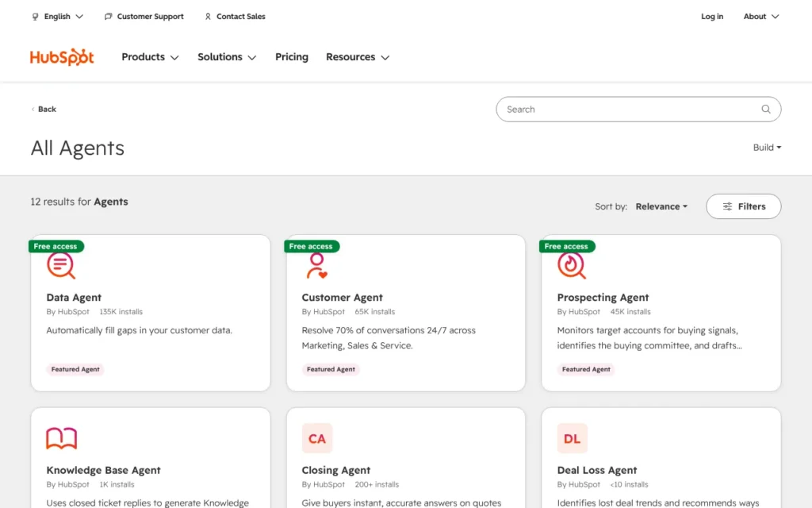Click '1K installs' text
The width and height of the screenshot is (812, 508).
[117, 485]
